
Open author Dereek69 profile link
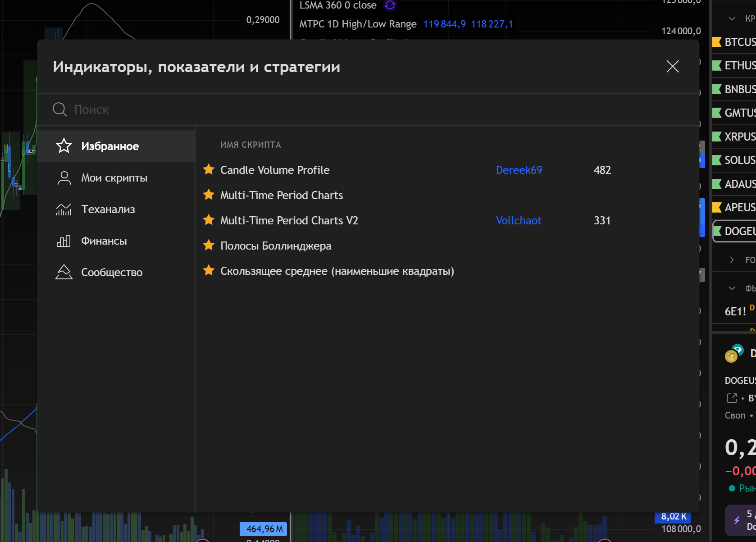519,170
